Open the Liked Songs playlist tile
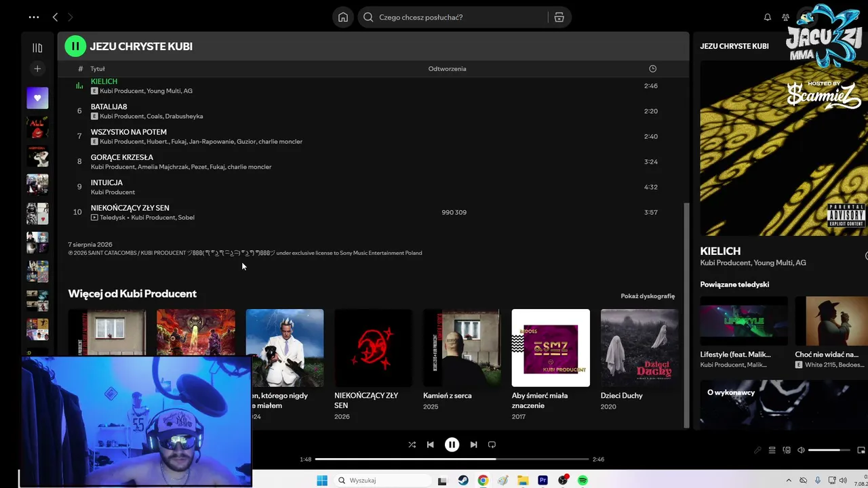Screen dimensions: 868x488 pos(37,98)
